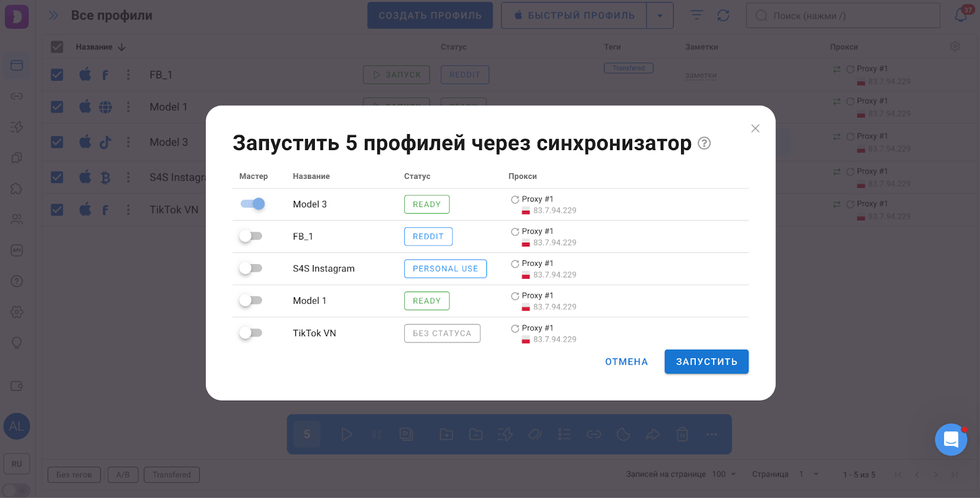Viewport: 980px width, 498px height.
Task: Enable the master toggle for S4S Instagram
Action: (x=251, y=268)
